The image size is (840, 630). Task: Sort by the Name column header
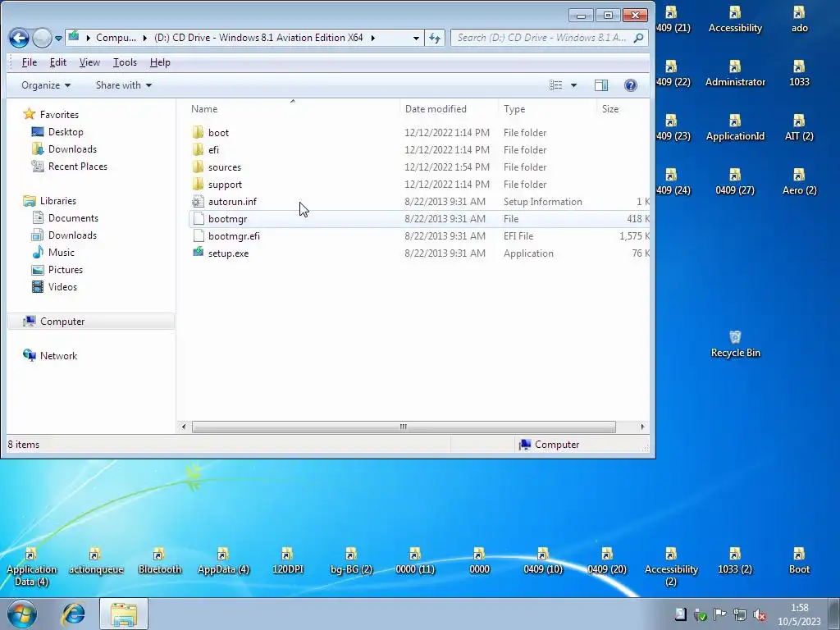(293, 109)
